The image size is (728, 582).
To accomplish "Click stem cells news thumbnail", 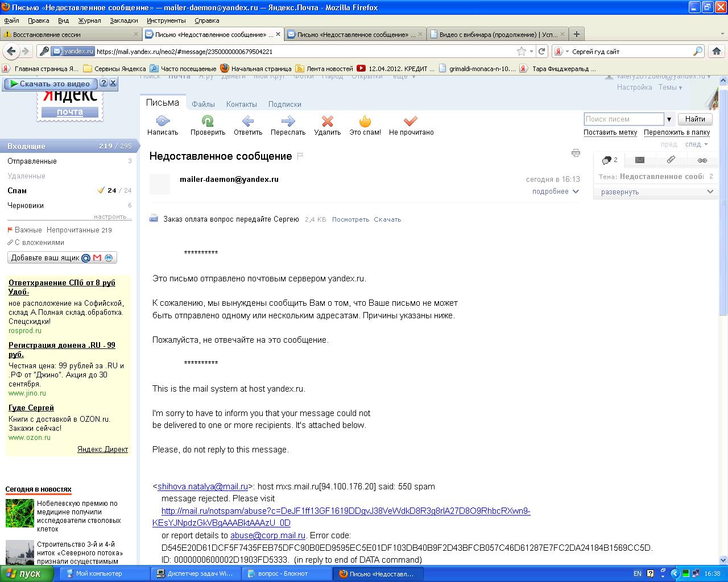I will (x=20, y=513).
